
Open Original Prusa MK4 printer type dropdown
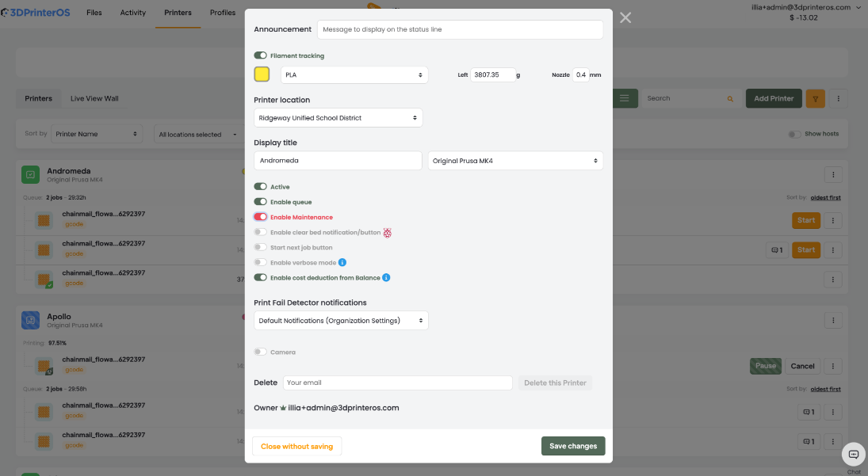point(515,161)
